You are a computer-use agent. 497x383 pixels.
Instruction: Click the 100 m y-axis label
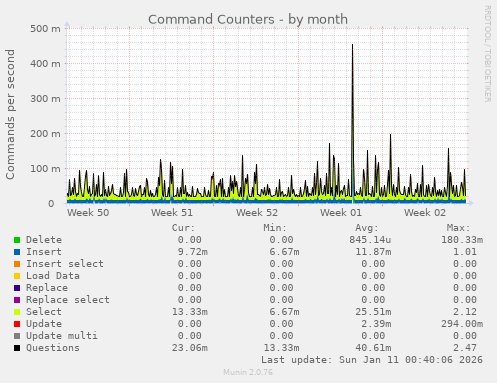coord(45,169)
